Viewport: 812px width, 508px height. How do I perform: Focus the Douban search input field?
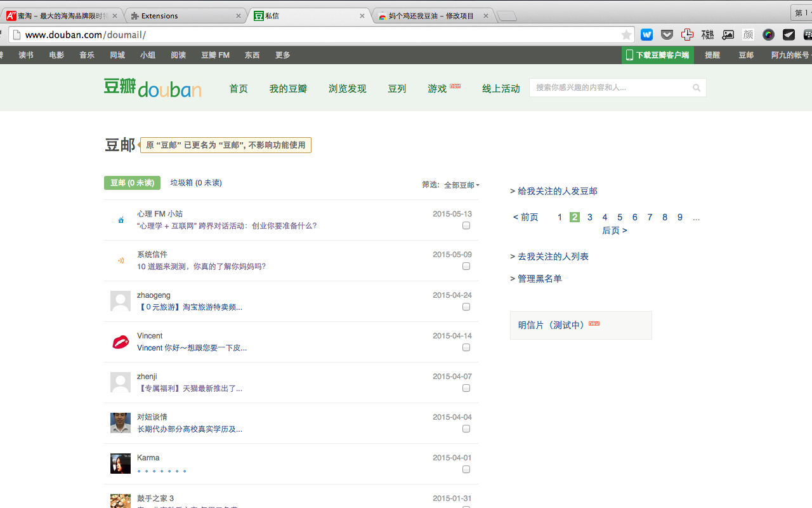tap(609, 88)
